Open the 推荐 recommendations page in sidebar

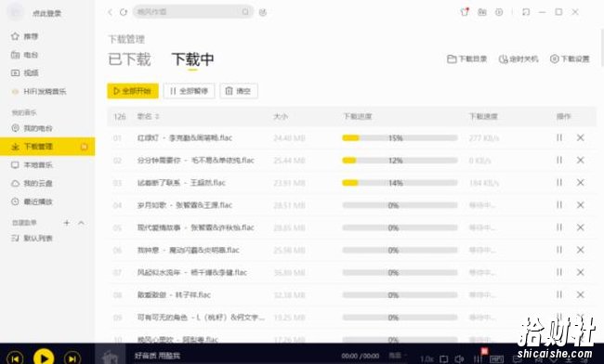pos(25,36)
